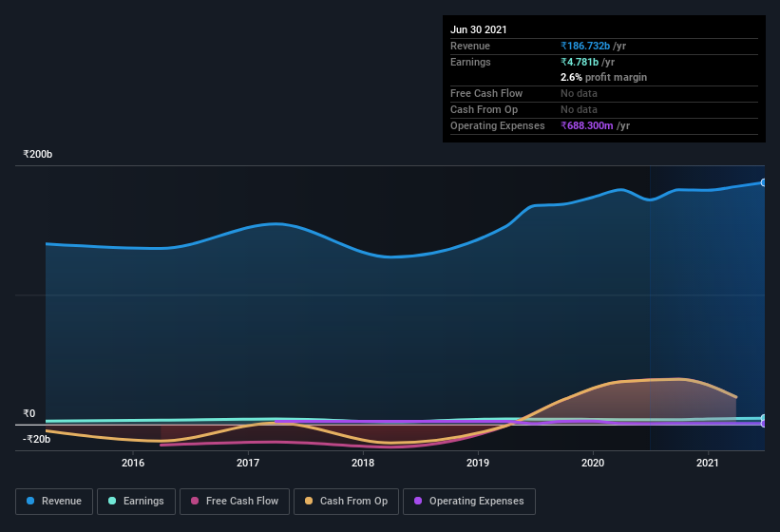Click the Free Cash Flow tooltip row label
780x532 pixels.
486,93
